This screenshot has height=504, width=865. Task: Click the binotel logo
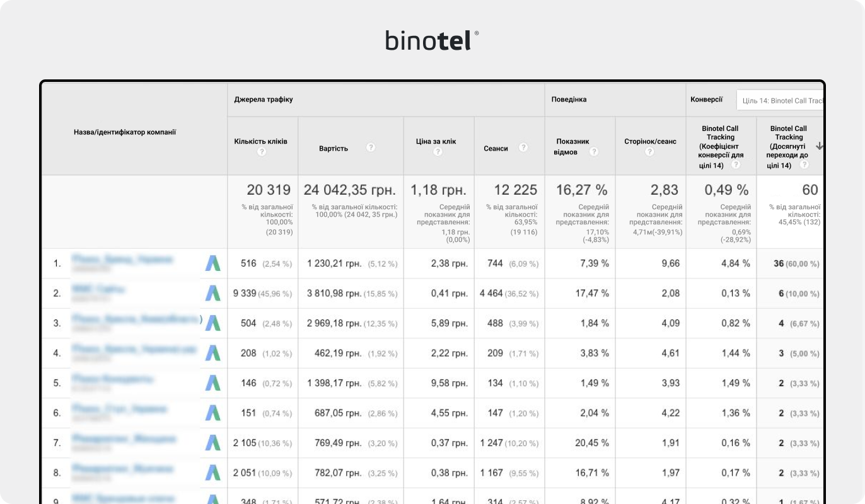tap(432, 40)
